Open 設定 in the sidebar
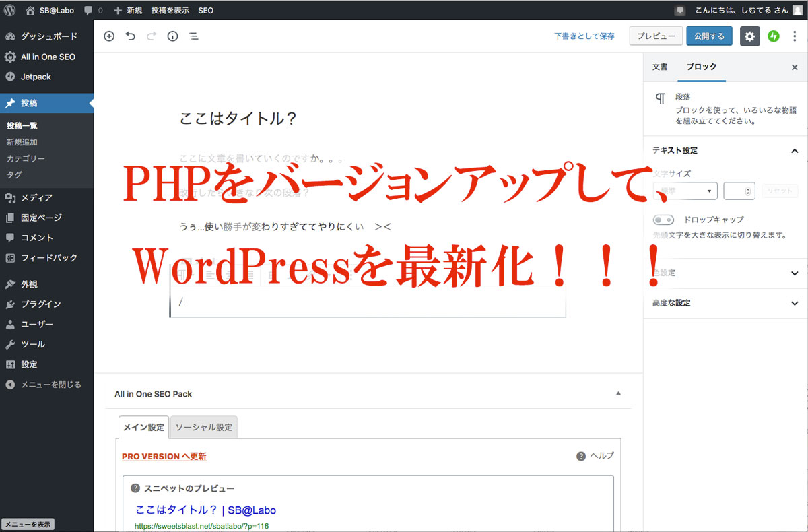This screenshot has width=808, height=532. pyautogui.click(x=46, y=364)
